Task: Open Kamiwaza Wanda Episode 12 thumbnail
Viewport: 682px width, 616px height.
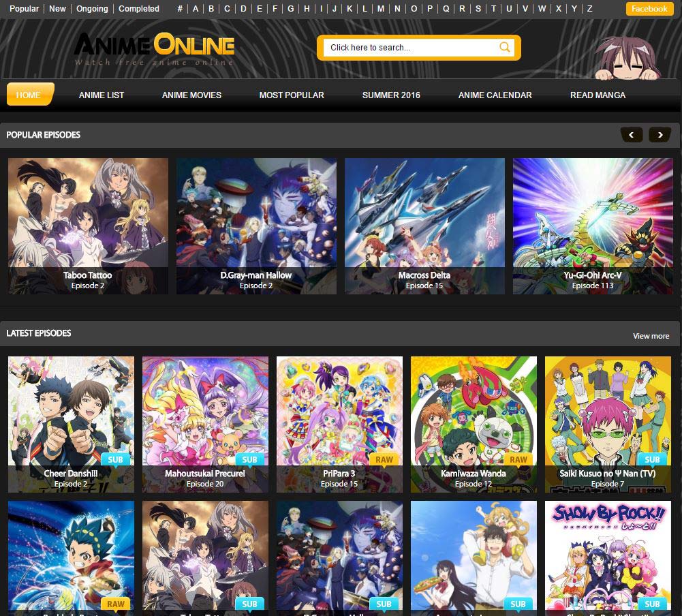Action: [474, 424]
